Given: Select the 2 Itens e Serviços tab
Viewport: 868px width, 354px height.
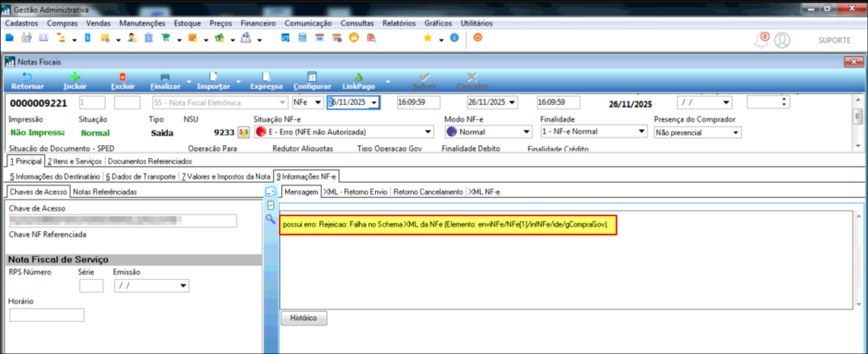Looking at the screenshot, I should click(75, 162).
